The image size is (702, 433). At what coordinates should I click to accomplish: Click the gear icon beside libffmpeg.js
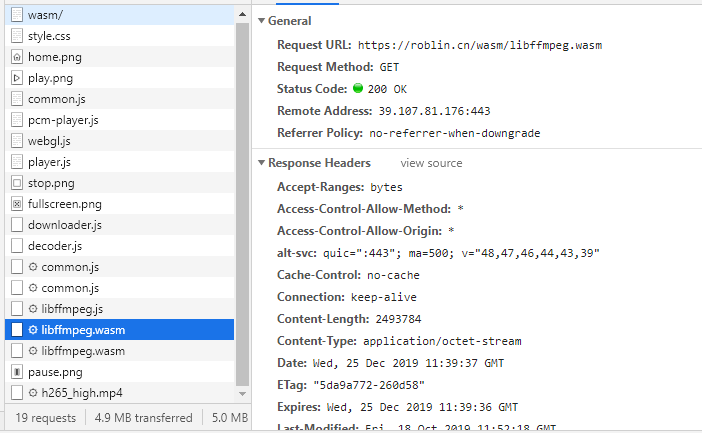(x=33, y=309)
